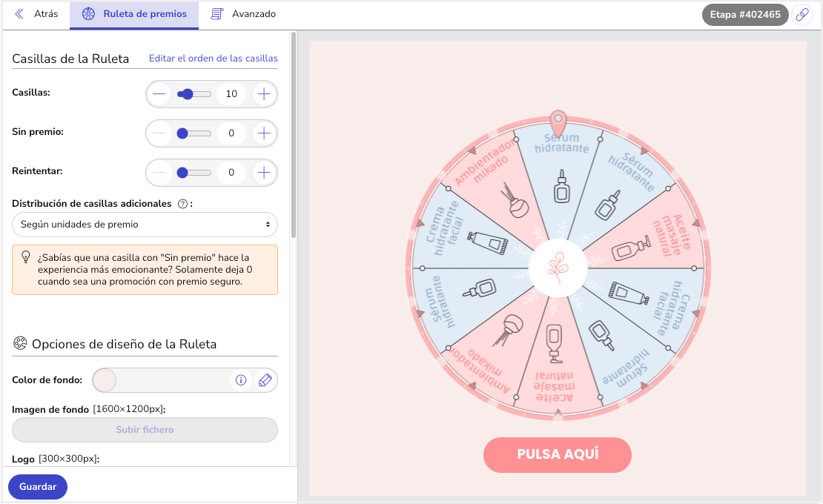The height and width of the screenshot is (504, 823).
Task: Click the top Sérum hidratante bottle icon
Action: tap(561, 186)
